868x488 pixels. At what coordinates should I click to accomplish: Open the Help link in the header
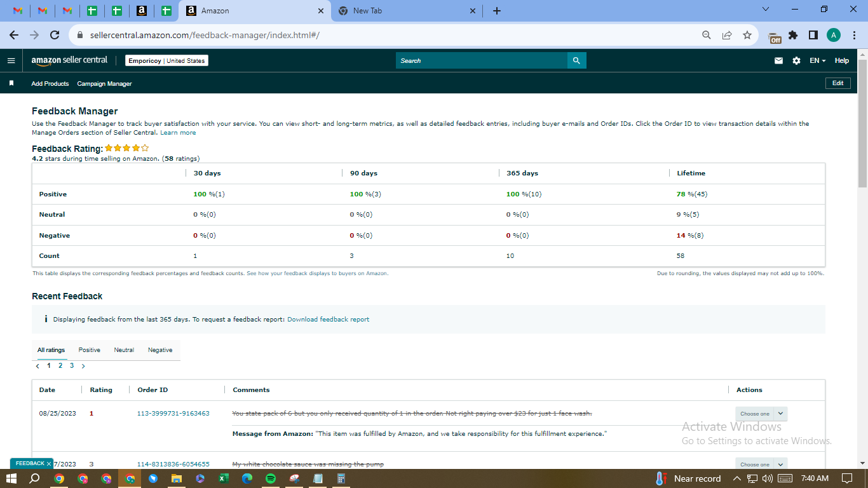tap(842, 60)
